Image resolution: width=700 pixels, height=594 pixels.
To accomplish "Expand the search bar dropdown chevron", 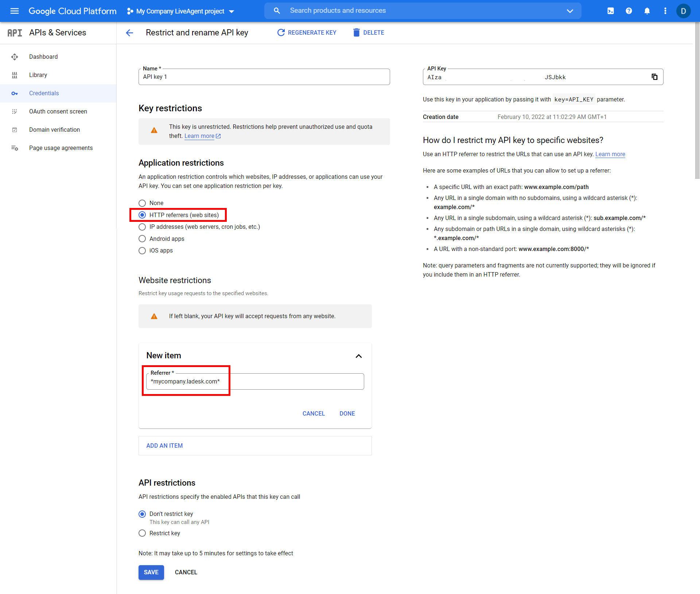I will click(x=570, y=11).
